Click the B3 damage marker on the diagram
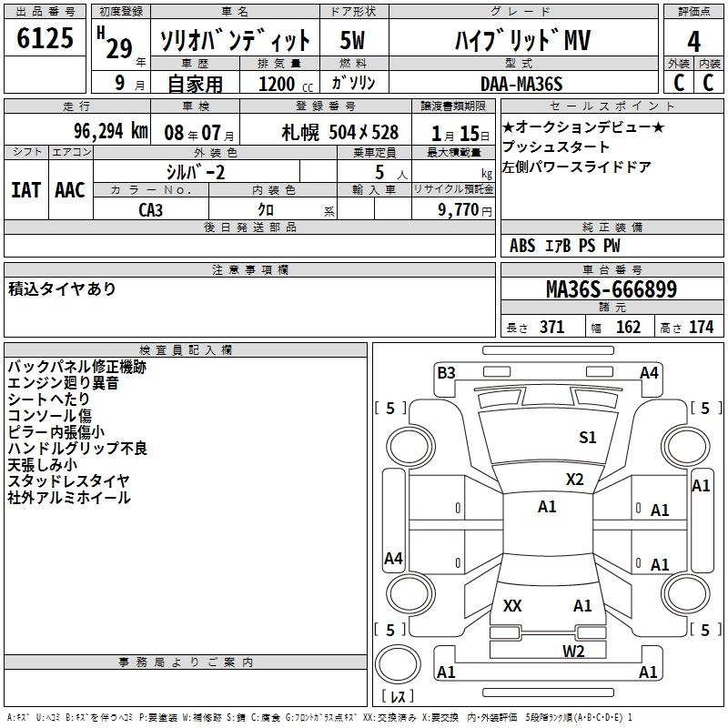 446,372
